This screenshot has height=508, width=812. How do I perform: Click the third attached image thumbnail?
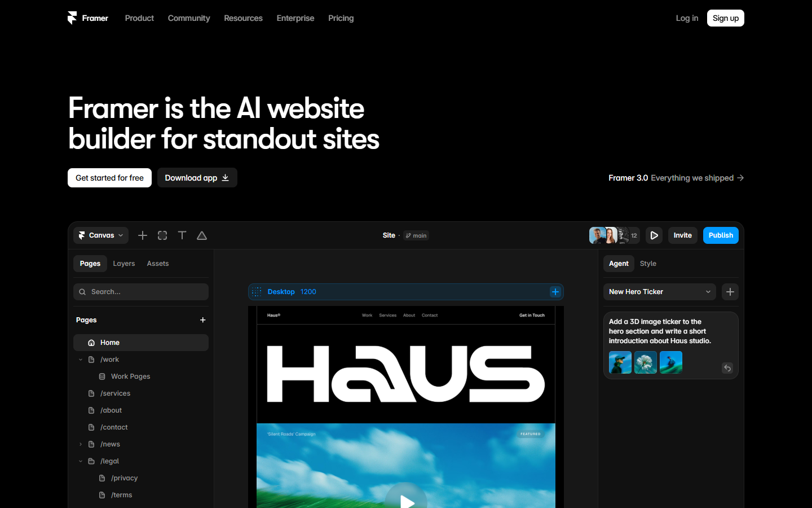671,362
